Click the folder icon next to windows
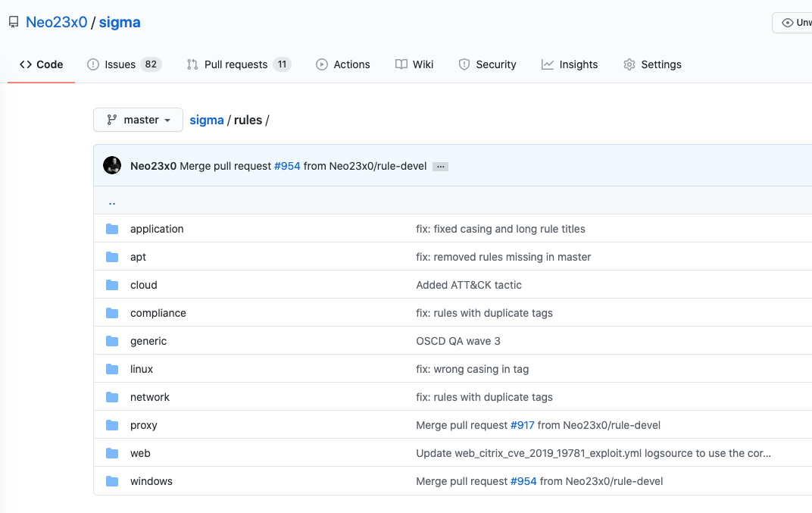 pyautogui.click(x=112, y=481)
